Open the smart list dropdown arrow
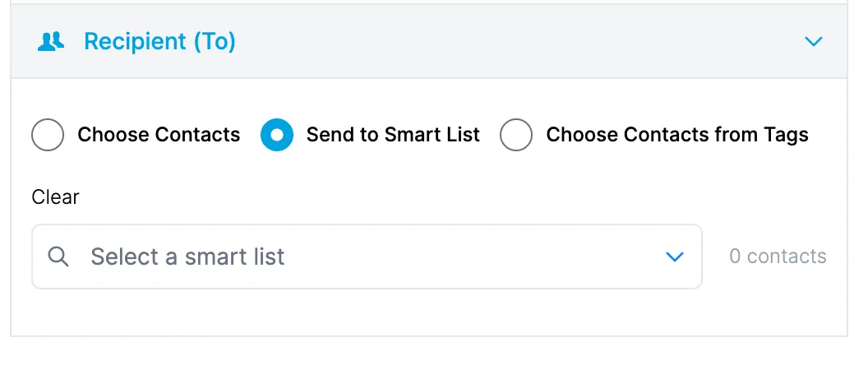The width and height of the screenshot is (868, 365). [674, 256]
